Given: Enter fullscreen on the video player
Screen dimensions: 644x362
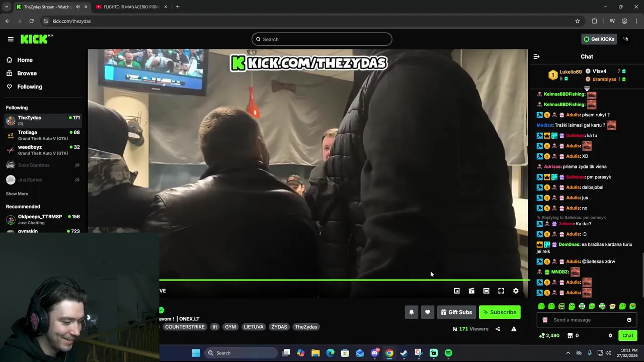Looking at the screenshot, I should (x=501, y=291).
